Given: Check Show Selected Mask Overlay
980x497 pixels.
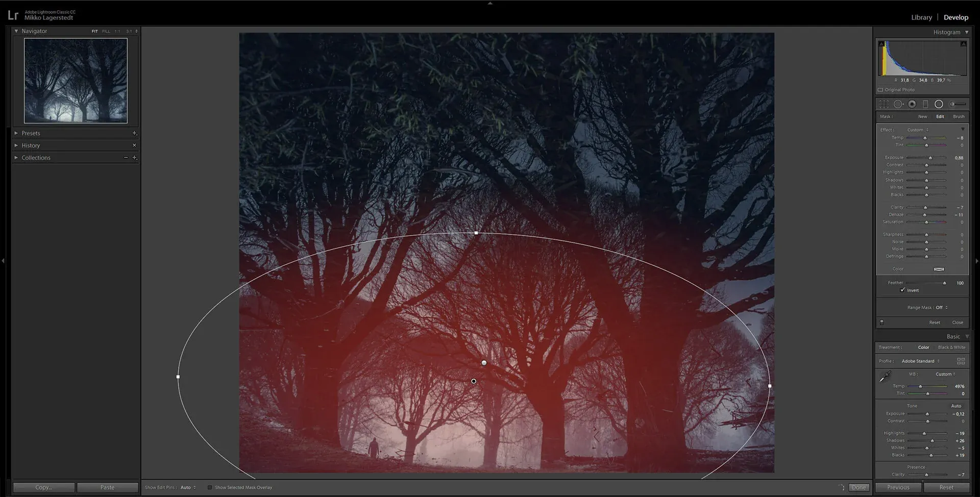Looking at the screenshot, I should tap(210, 487).
